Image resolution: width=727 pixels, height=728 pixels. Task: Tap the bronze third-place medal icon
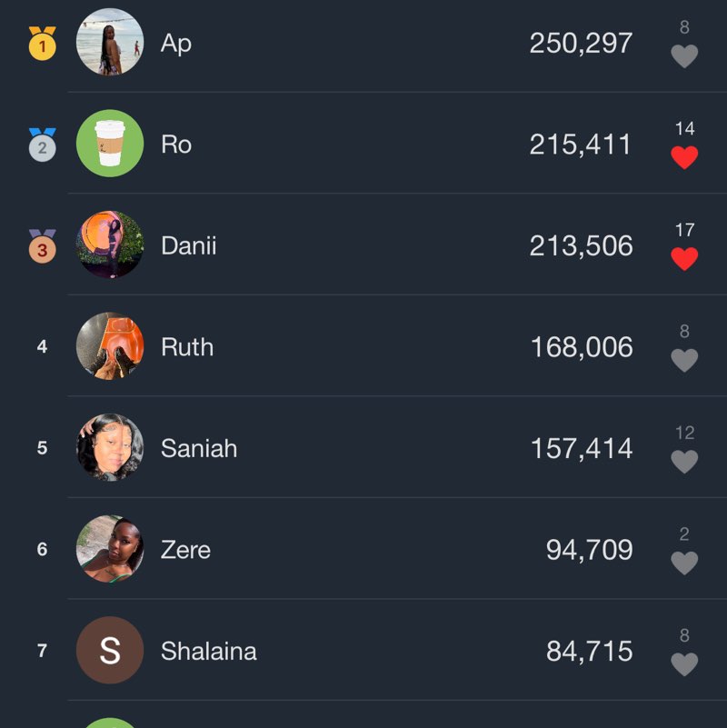pos(42,246)
